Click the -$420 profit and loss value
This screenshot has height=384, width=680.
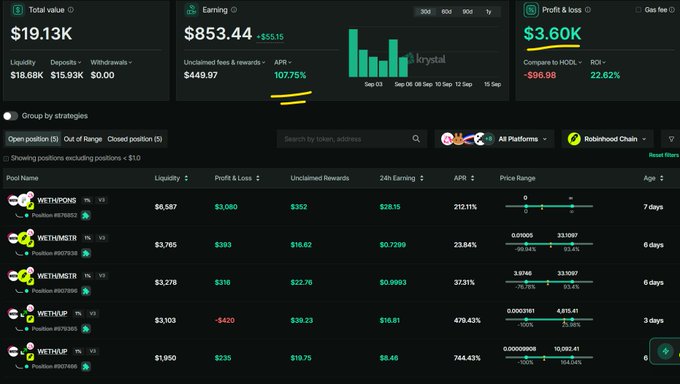(225, 320)
